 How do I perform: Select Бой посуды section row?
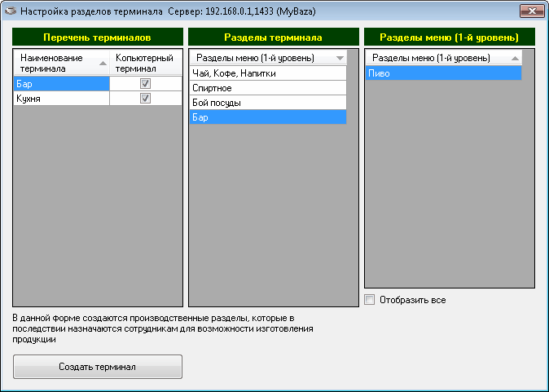(267, 103)
